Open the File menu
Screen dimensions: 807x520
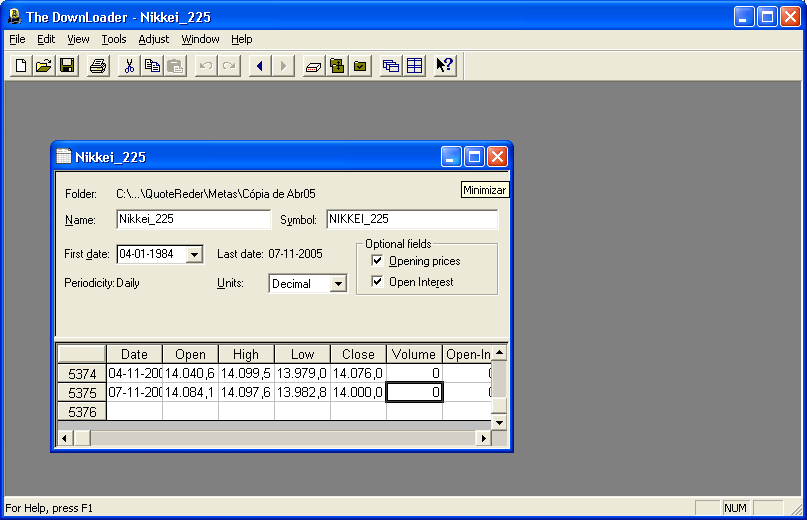tap(17, 39)
